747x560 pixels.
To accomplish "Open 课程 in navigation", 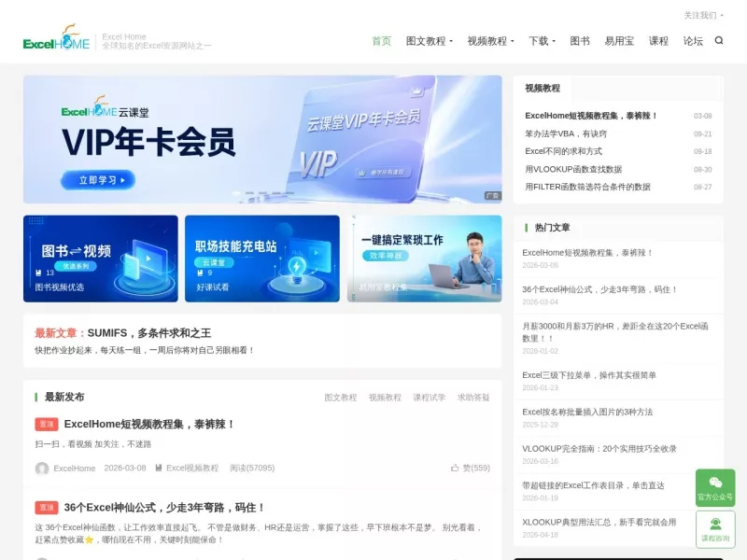I will pyautogui.click(x=658, y=41).
